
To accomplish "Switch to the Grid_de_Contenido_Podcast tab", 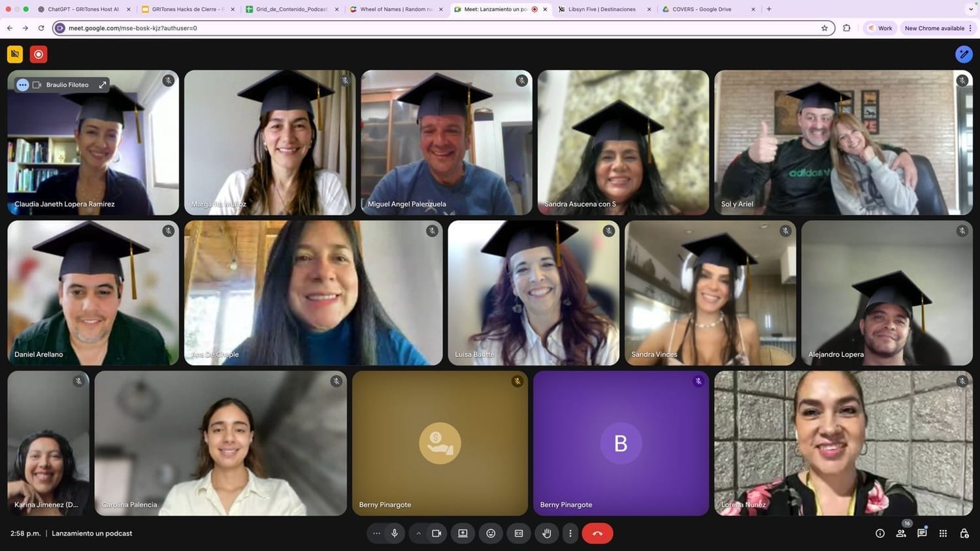I will 293,9.
